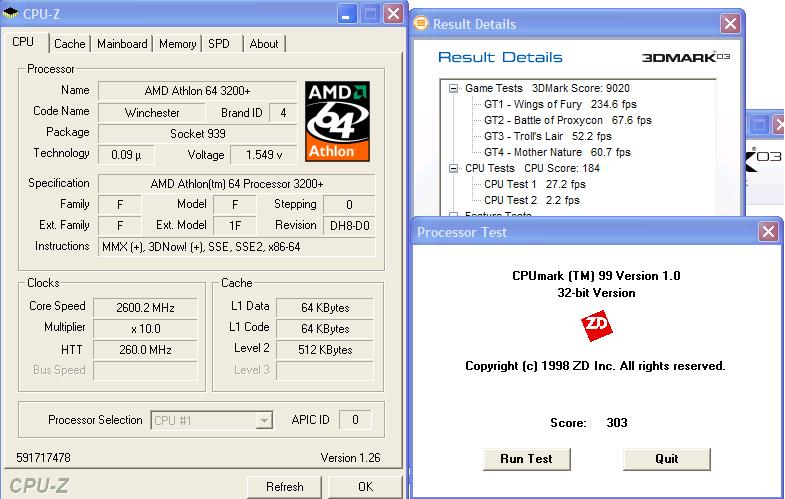The height and width of the screenshot is (499, 785).
Task: Switch to the Cache tab in CPU-Z
Action: point(70,44)
